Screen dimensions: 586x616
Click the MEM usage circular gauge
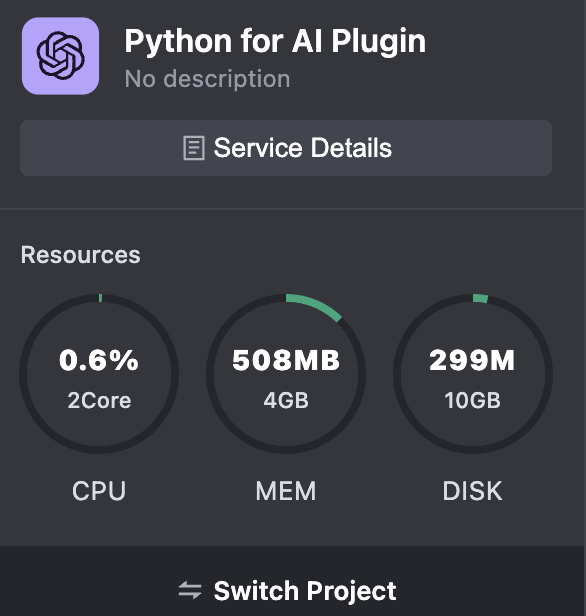[286, 374]
